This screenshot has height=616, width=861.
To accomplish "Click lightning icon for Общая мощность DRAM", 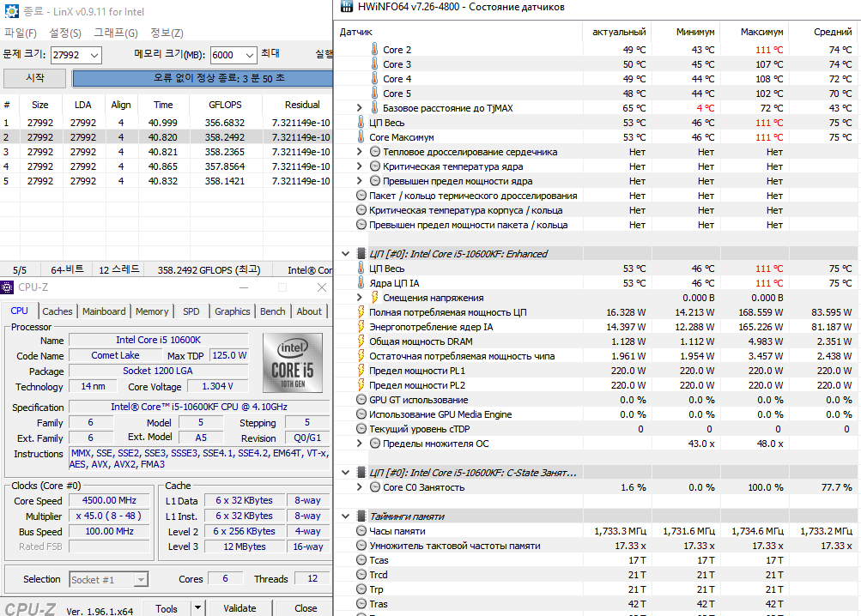I will tap(361, 341).
